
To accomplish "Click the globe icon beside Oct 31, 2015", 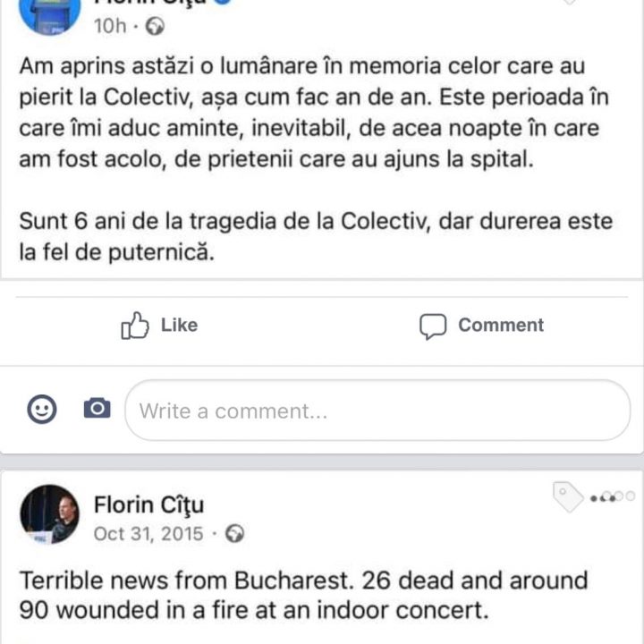I will pyautogui.click(x=235, y=535).
